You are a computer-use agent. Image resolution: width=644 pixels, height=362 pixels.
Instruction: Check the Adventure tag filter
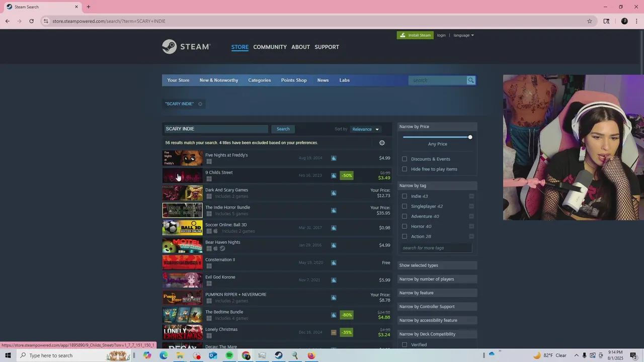pyautogui.click(x=405, y=216)
